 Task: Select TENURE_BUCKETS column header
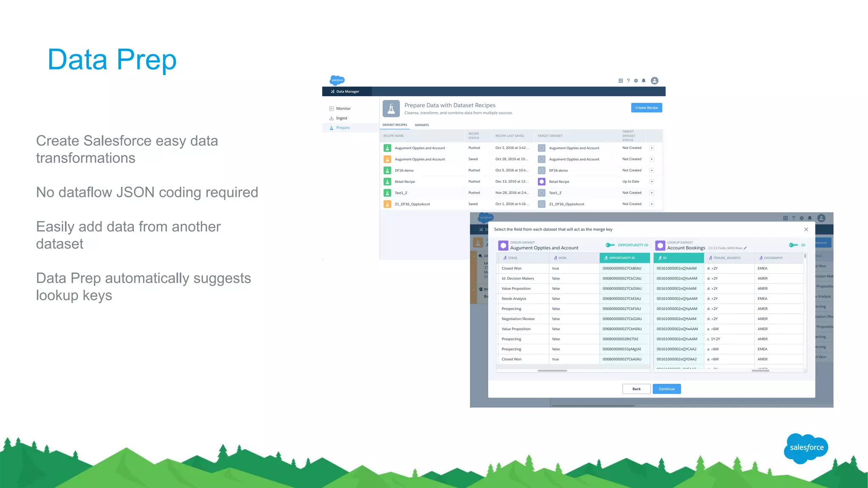[x=729, y=258]
